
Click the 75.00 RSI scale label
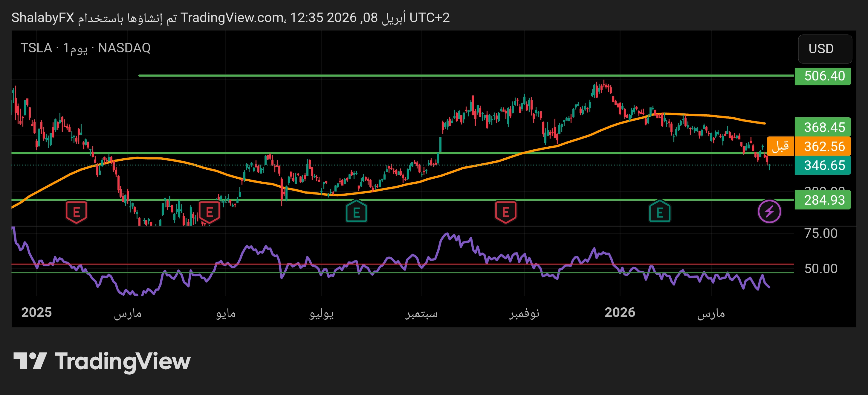820,233
